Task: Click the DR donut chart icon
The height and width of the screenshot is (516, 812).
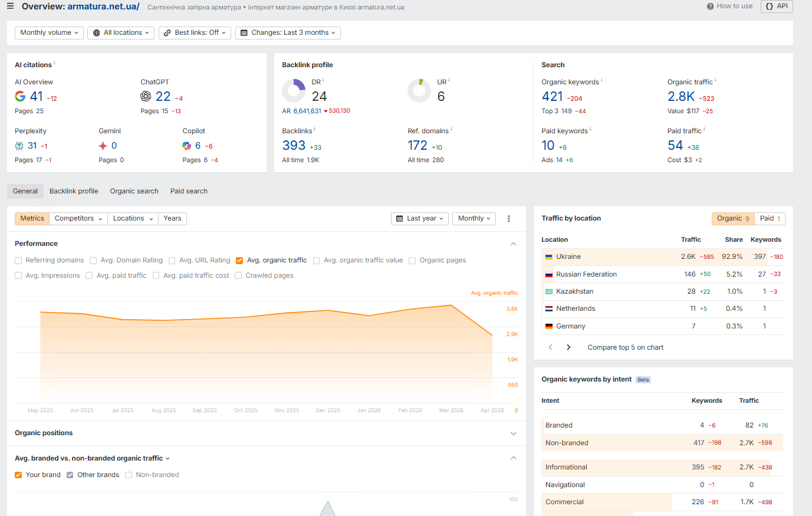Action: tap(294, 90)
